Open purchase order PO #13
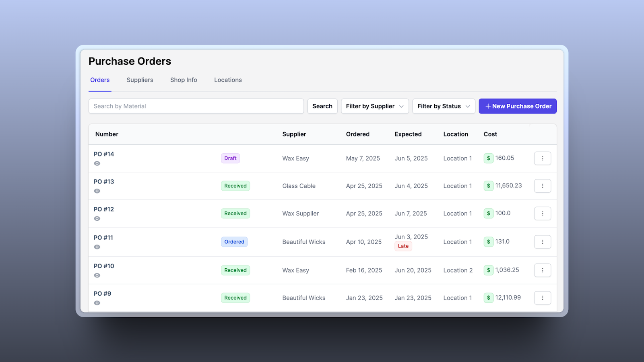 click(x=104, y=182)
